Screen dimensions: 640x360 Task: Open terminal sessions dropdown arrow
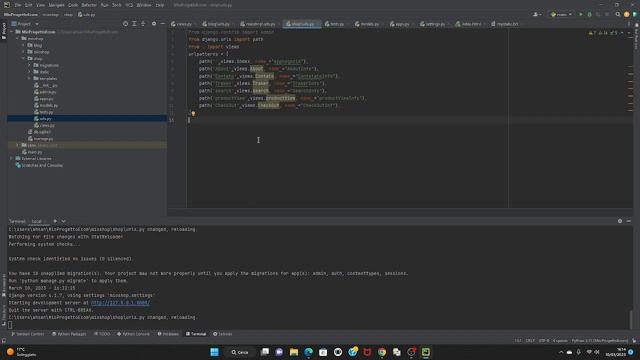pos(64,221)
